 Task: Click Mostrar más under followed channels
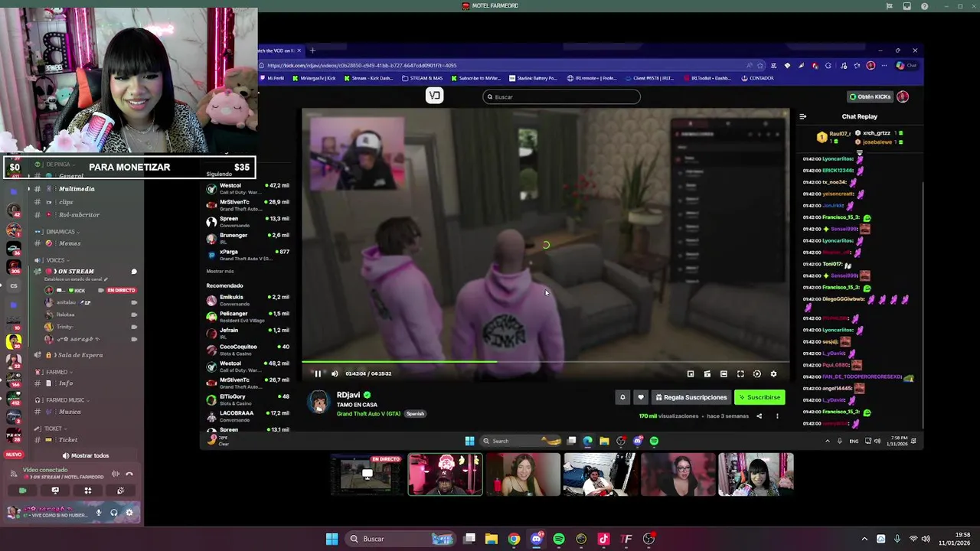tap(220, 271)
